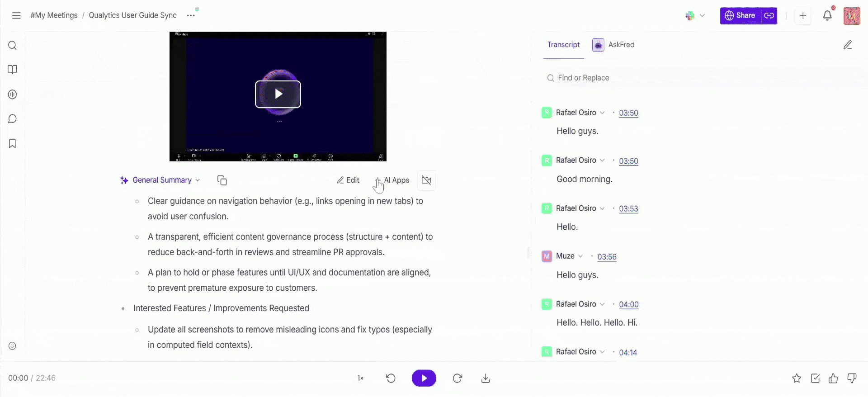The width and height of the screenshot is (868, 397).
Task: Click transcript line 'Good morning.'
Action: coord(585,179)
